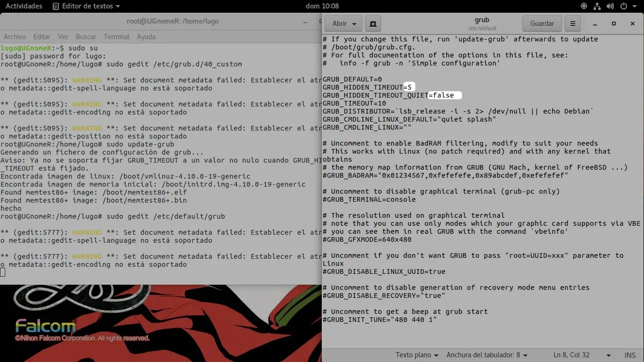Open the Ayuda menu in Terminal
Screen dimensions: 644x362
(146, 36)
